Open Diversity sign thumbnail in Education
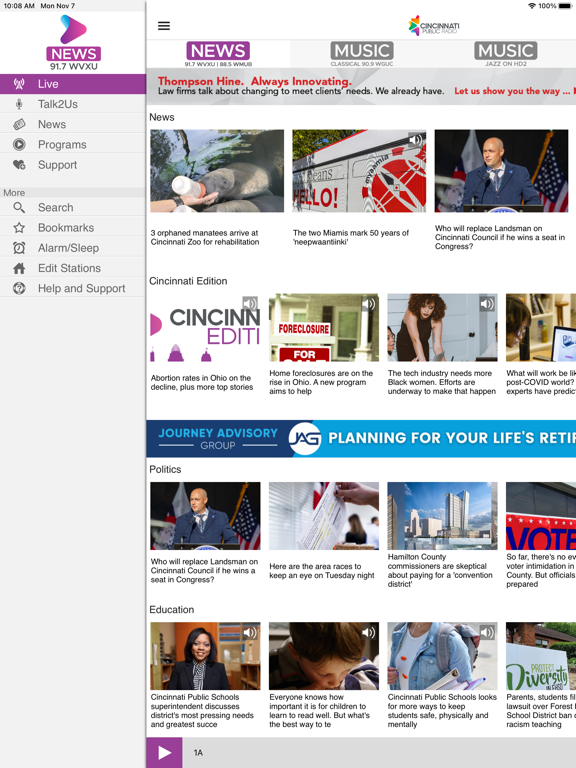Image resolution: width=576 pixels, height=768 pixels. [x=541, y=656]
